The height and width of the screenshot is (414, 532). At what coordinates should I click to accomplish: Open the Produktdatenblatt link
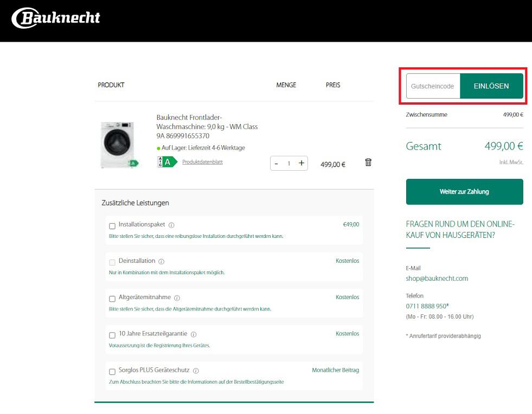pyautogui.click(x=203, y=162)
